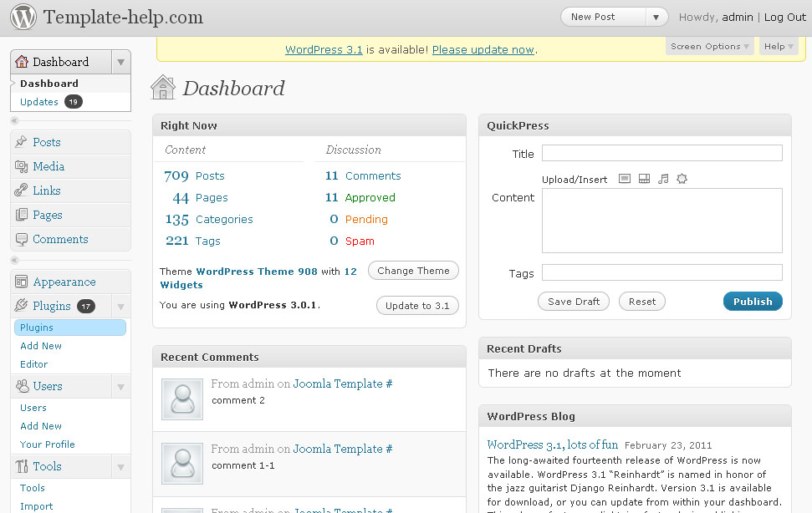
Task: Click the Add Video upload icon
Action: 643,179
